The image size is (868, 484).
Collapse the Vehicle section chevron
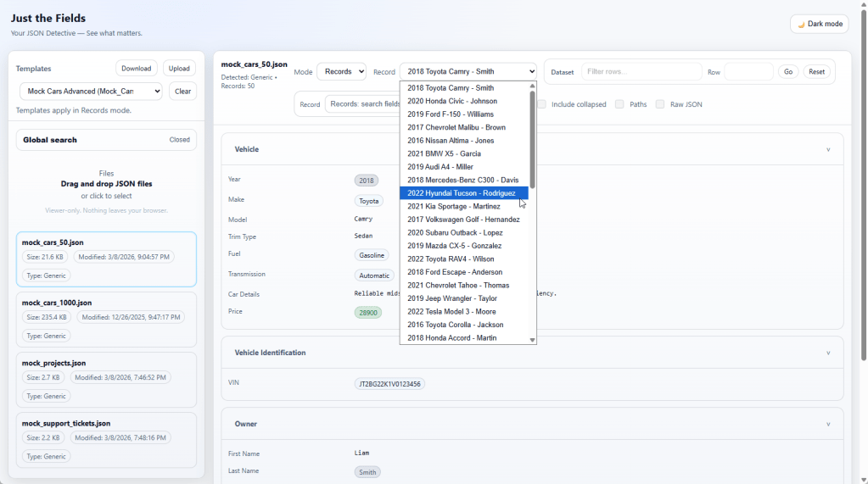point(828,149)
